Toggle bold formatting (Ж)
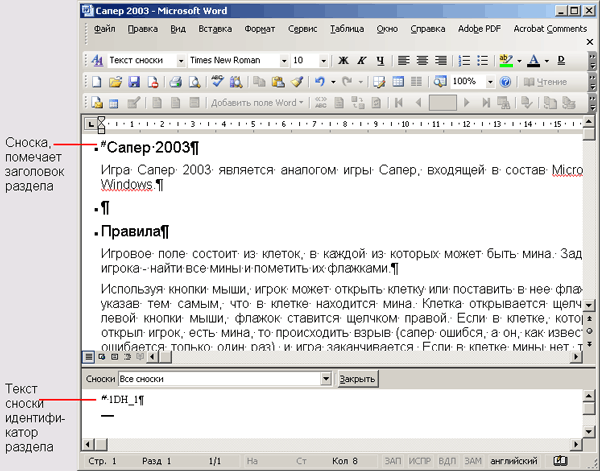Screen dimensions: 600x471 pyautogui.click(x=343, y=60)
